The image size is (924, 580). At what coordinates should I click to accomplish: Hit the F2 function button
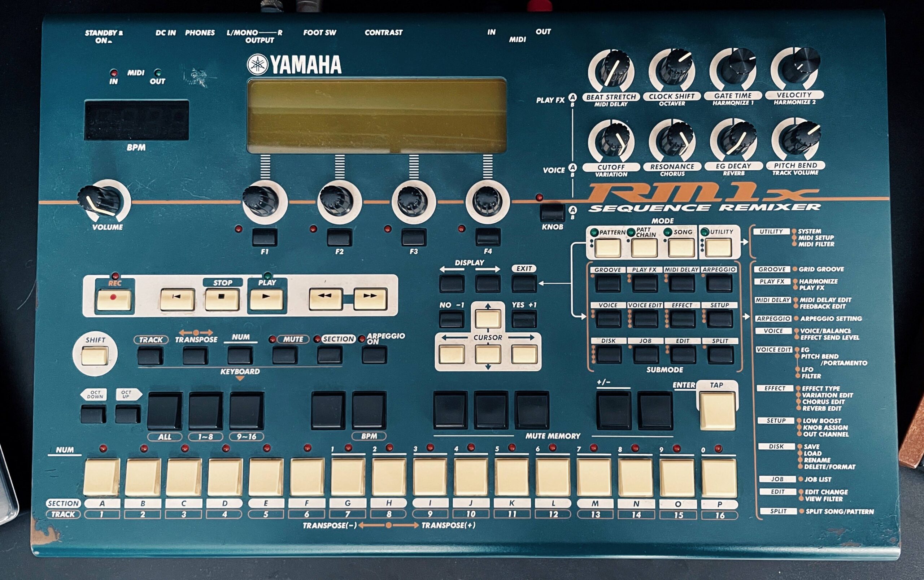[x=339, y=237]
